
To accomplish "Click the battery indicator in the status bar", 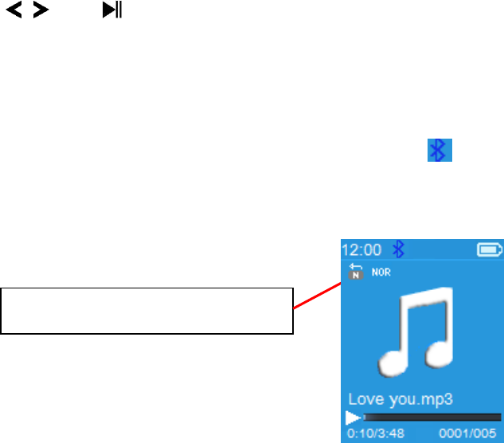I will click(x=490, y=249).
